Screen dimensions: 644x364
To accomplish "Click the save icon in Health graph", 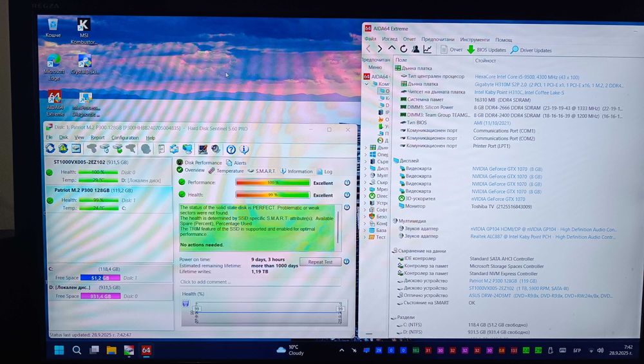I will pyautogui.click(x=185, y=303).
